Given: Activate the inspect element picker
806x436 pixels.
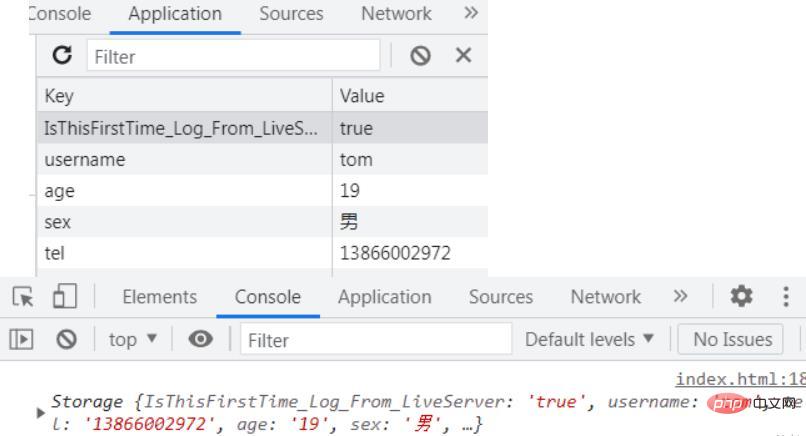Looking at the screenshot, I should (x=21, y=297).
